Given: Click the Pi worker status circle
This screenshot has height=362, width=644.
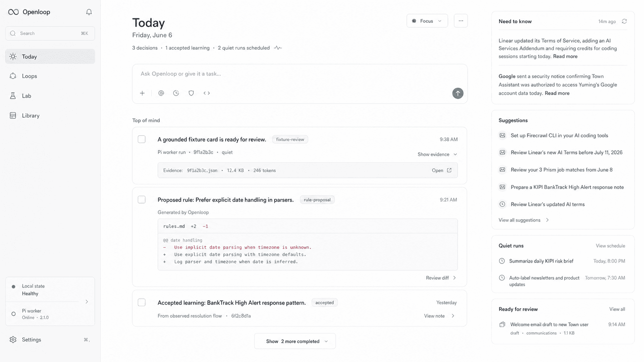Looking at the screenshot, I should click(x=13, y=314).
